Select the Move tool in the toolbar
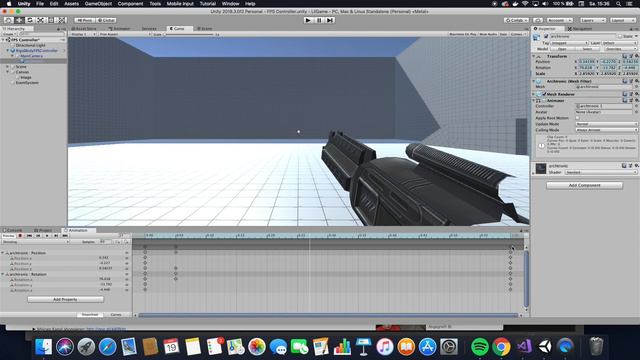 coord(19,20)
